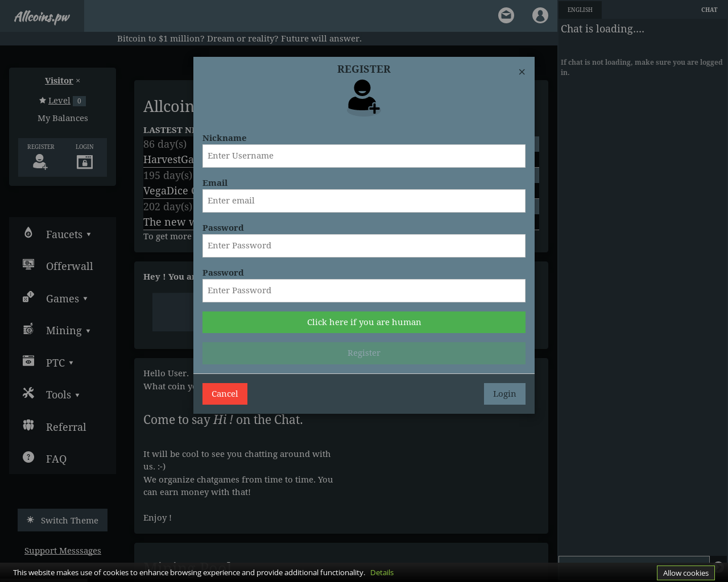The image size is (728, 582).
Task: Click the FAQ question mark icon
Action: [x=28, y=457]
